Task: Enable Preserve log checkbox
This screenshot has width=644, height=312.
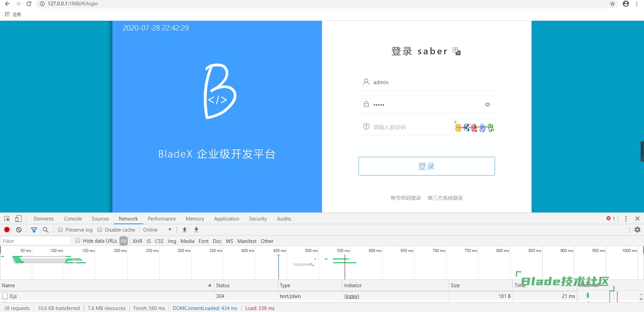Action: point(60,230)
